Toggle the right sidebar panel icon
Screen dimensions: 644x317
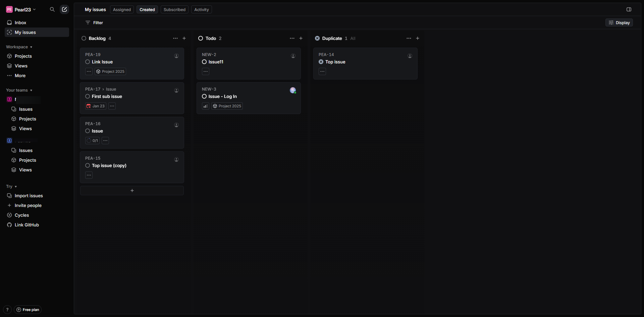[629, 9]
